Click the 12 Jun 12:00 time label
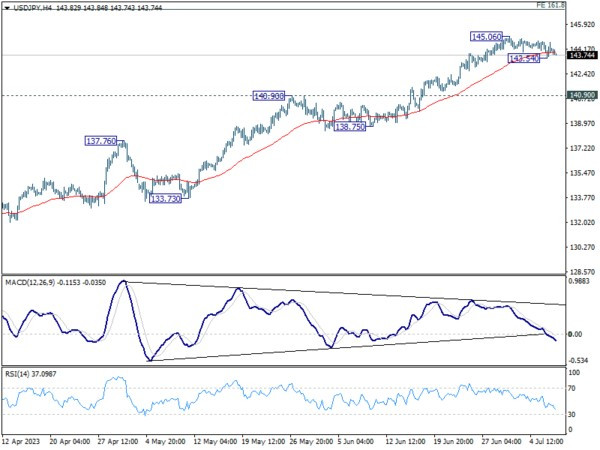Screen dimensions: 600x450 click(x=405, y=441)
